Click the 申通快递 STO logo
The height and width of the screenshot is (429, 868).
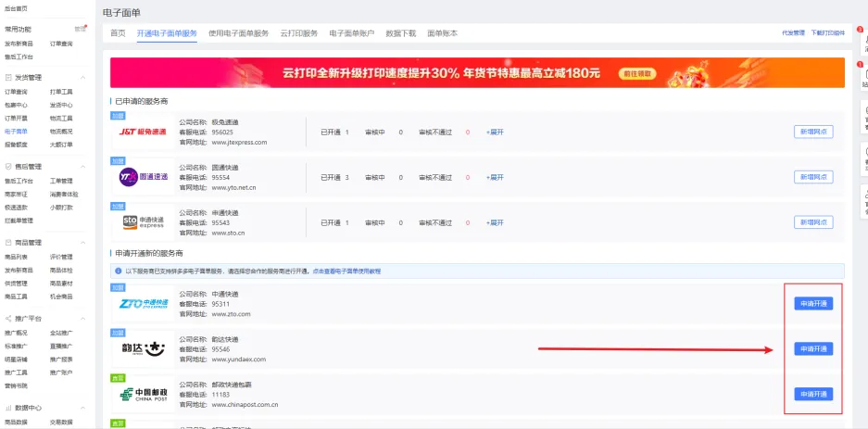coord(143,222)
